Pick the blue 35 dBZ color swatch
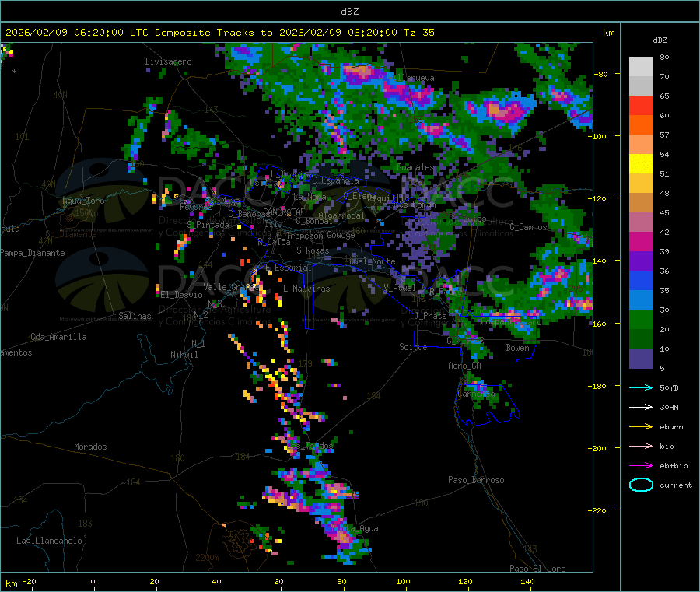700x592 pixels. (x=641, y=281)
